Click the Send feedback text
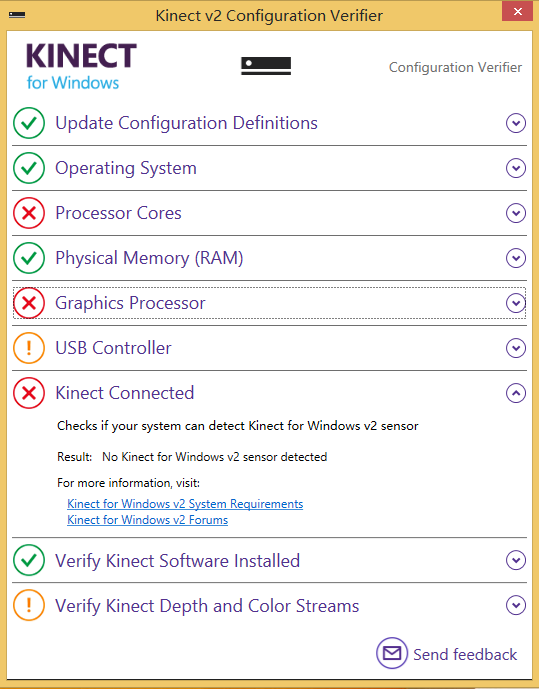Viewport: 539px width, 689px height. click(x=465, y=654)
